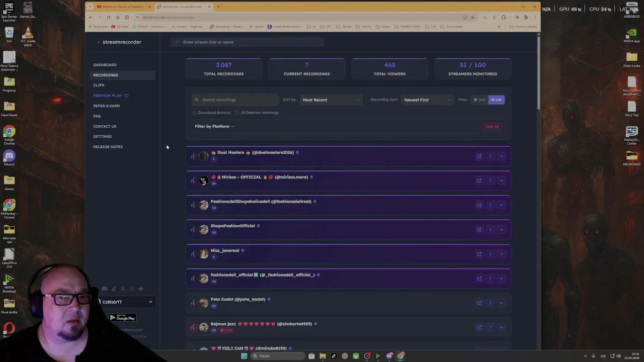
Task: Click the streamrecorder logo
Action: click(x=119, y=42)
